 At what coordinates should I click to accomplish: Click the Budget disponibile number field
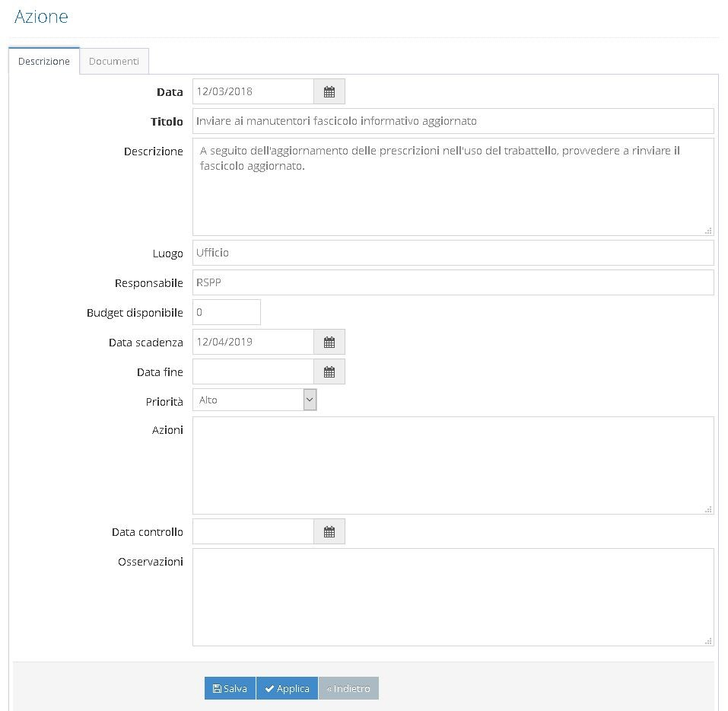pyautogui.click(x=227, y=312)
